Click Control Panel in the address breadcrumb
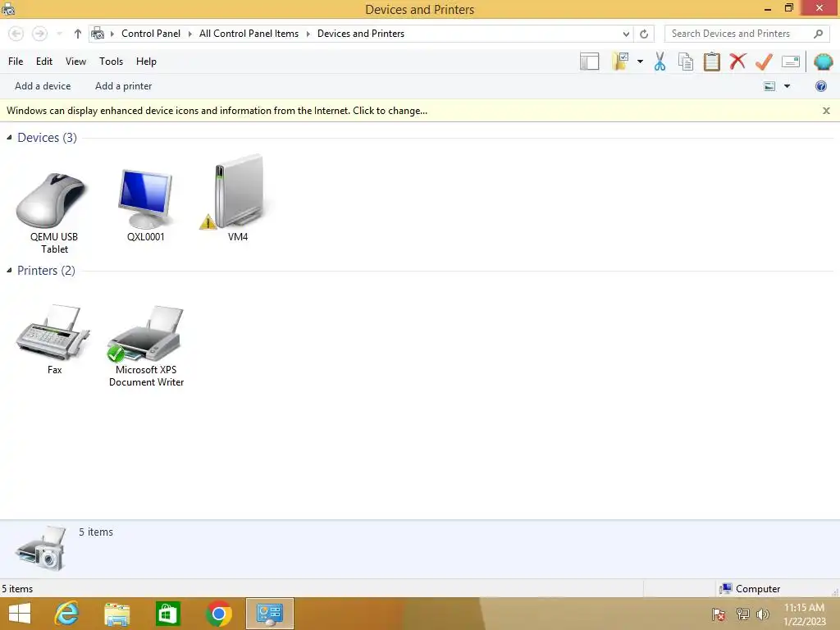Image resolution: width=840 pixels, height=630 pixels. point(151,34)
